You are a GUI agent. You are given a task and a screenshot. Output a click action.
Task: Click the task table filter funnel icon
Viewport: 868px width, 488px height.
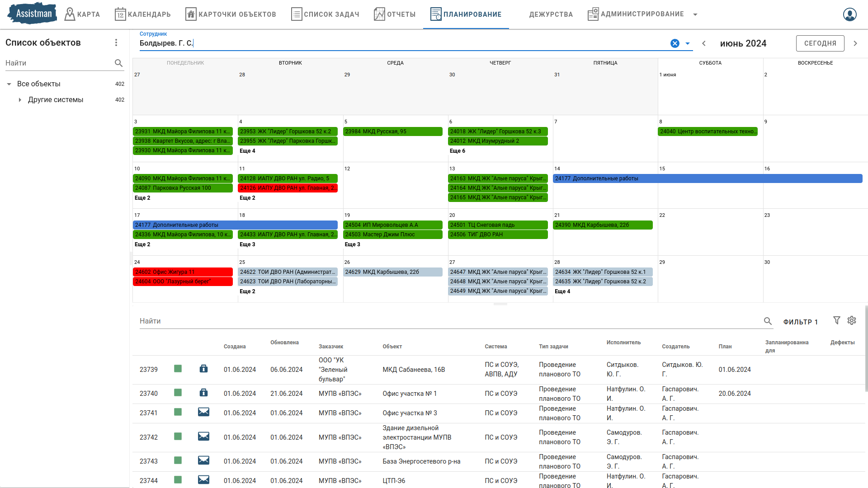tap(837, 320)
